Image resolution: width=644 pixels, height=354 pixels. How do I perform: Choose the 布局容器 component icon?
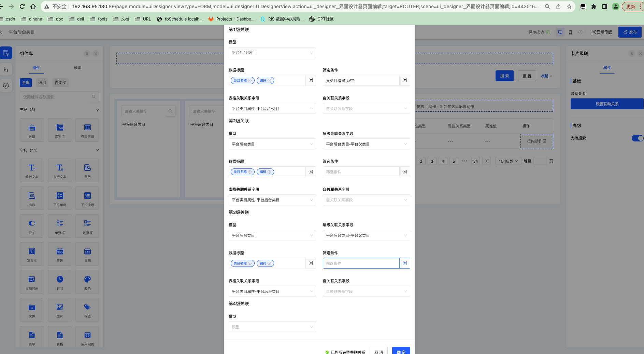point(87,130)
